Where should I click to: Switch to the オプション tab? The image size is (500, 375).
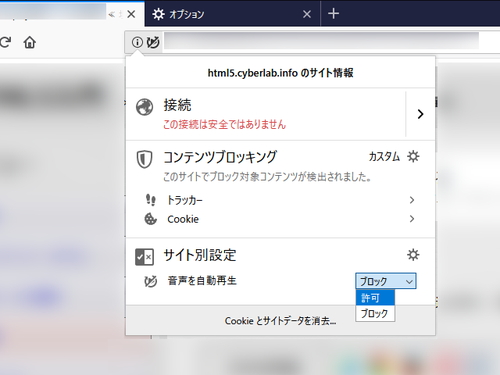click(232, 14)
